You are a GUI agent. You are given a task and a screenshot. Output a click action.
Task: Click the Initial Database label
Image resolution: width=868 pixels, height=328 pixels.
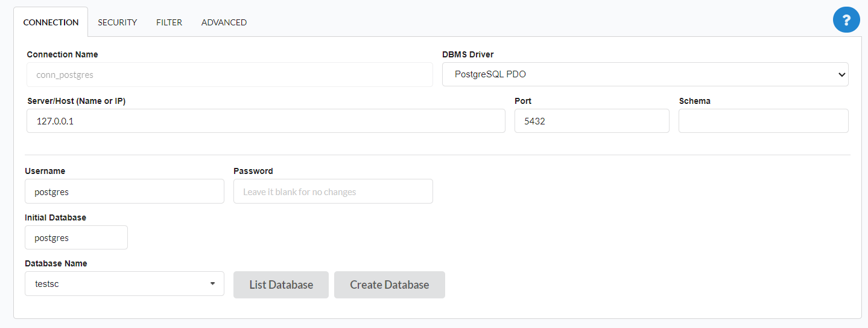tap(55, 217)
